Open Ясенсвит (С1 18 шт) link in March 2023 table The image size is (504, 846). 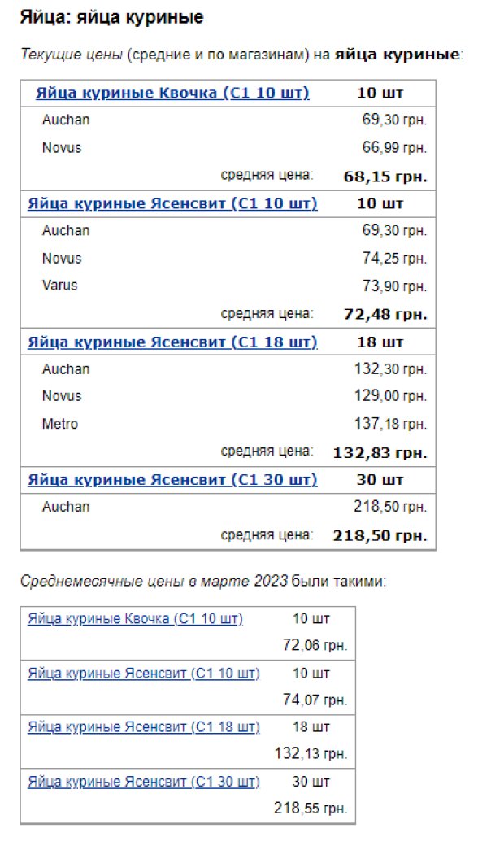tap(144, 726)
